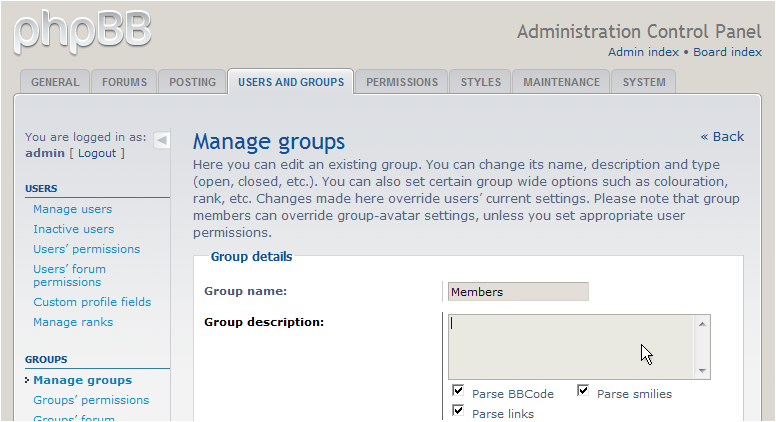Image resolution: width=776 pixels, height=422 pixels.
Task: Toggle the Parse links checkbox
Action: [458, 411]
